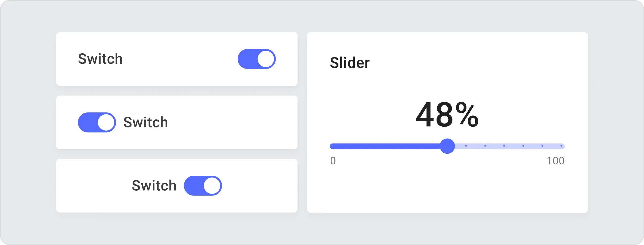Tap the knob on the second switch
This screenshot has width=644, height=245.
pos(106,122)
